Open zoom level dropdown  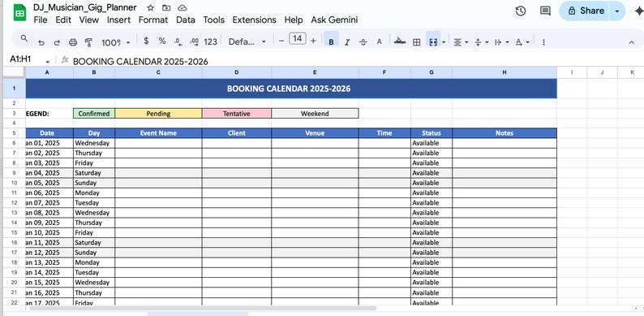click(115, 42)
